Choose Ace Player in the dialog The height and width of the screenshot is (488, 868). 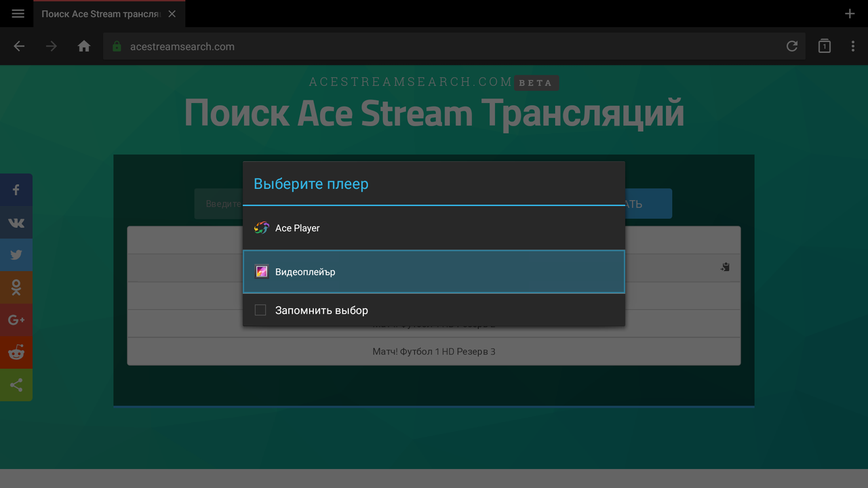pyautogui.click(x=434, y=228)
